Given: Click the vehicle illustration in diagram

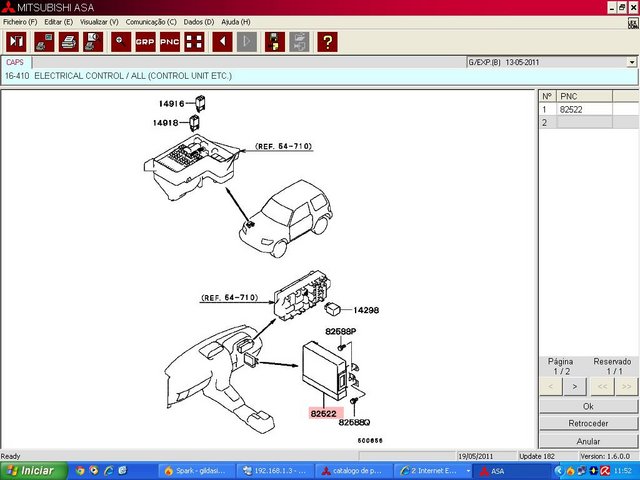Looking at the screenshot, I should tap(286, 219).
